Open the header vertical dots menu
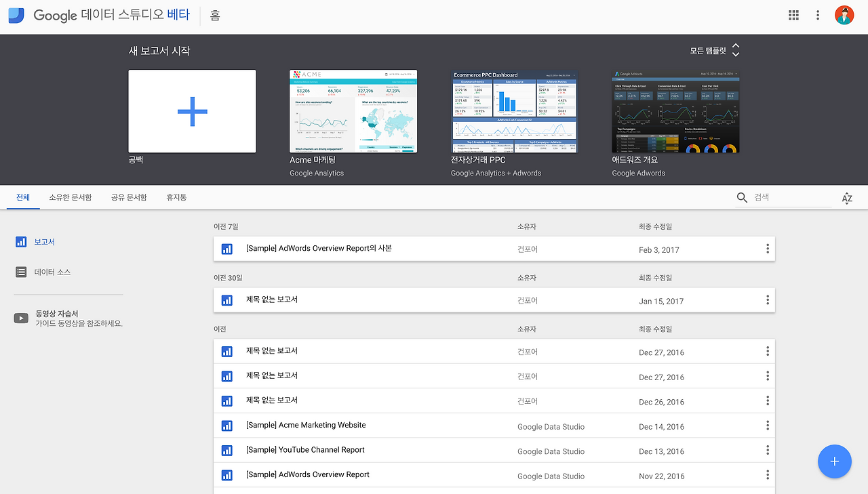868x494 pixels. 818,15
